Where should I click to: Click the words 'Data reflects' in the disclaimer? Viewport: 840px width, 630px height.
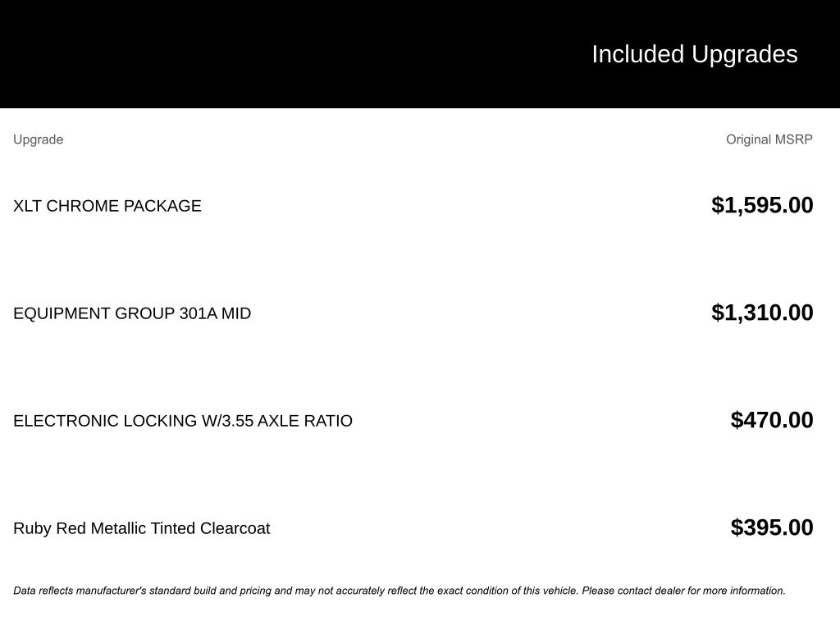point(44,591)
